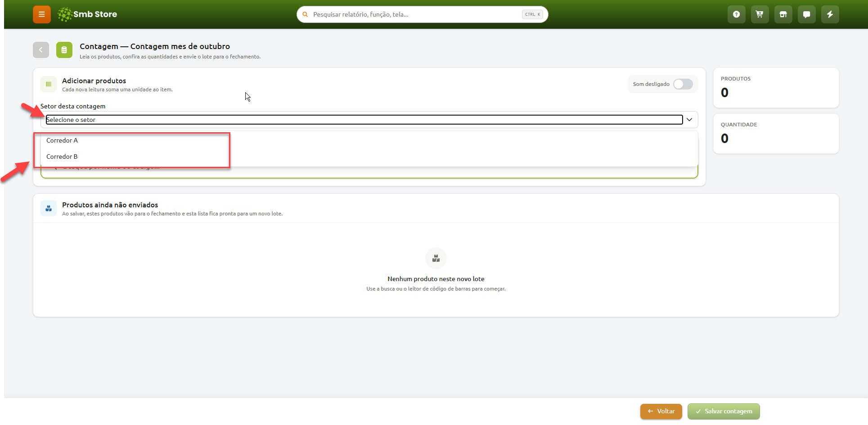The width and height of the screenshot is (868, 425).
Task: Click the QUANTIDADE counter card
Action: coord(776,134)
